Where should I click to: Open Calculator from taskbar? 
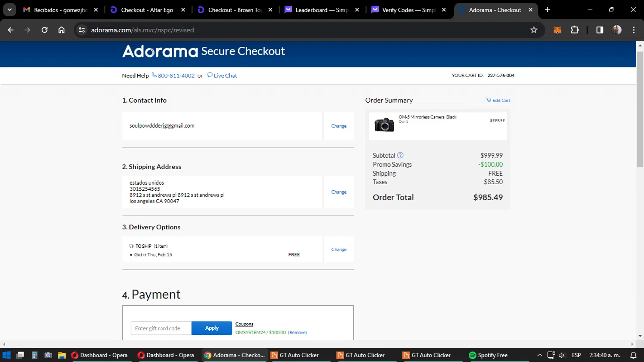pos(34,355)
